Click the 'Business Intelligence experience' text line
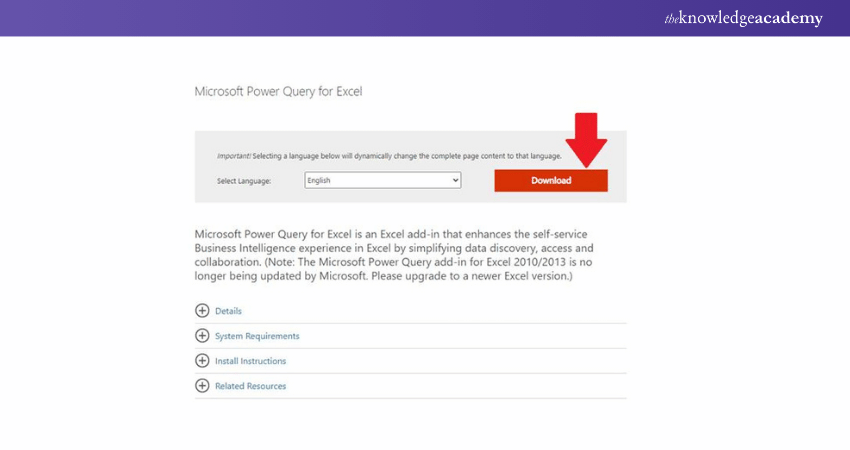 click(x=300, y=247)
